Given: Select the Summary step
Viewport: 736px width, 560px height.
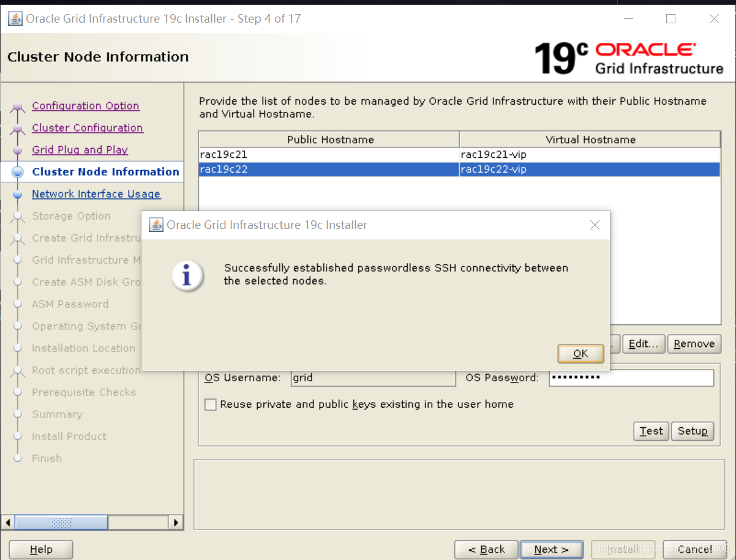Looking at the screenshot, I should [x=57, y=414].
